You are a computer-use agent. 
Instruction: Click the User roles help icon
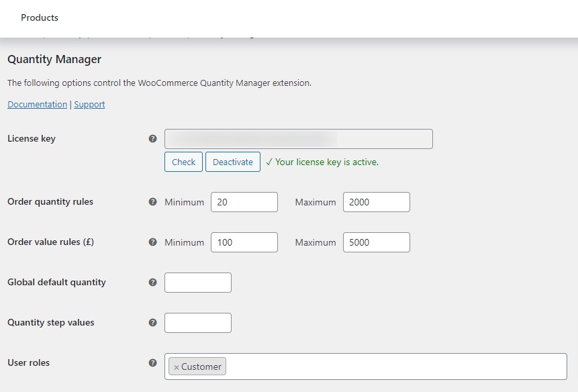coord(153,362)
